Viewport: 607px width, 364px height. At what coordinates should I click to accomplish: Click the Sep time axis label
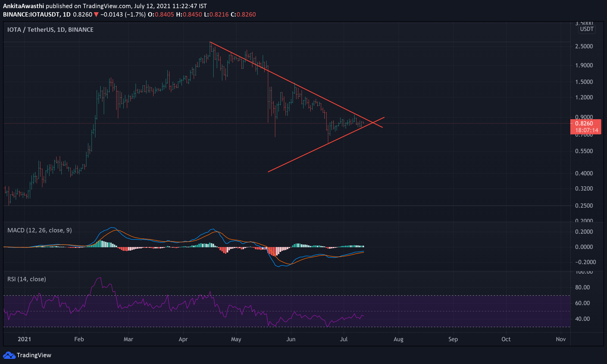coord(453,339)
